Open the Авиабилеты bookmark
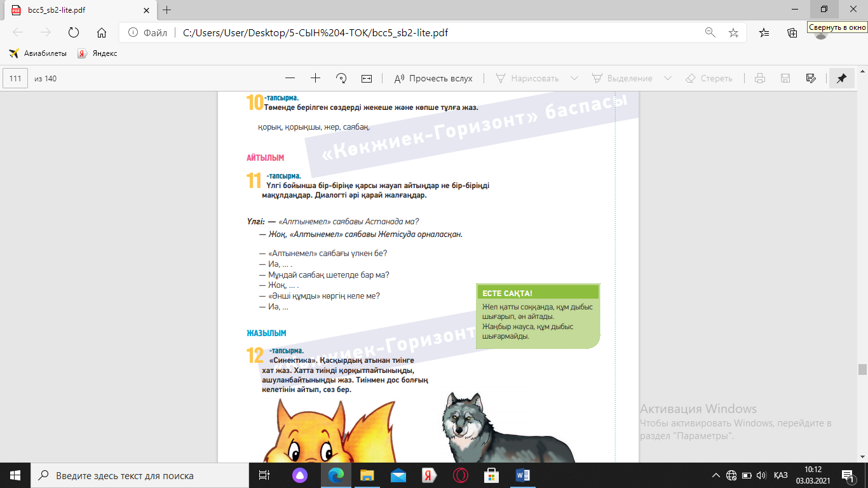Image resolution: width=868 pixels, height=488 pixels. coord(38,53)
